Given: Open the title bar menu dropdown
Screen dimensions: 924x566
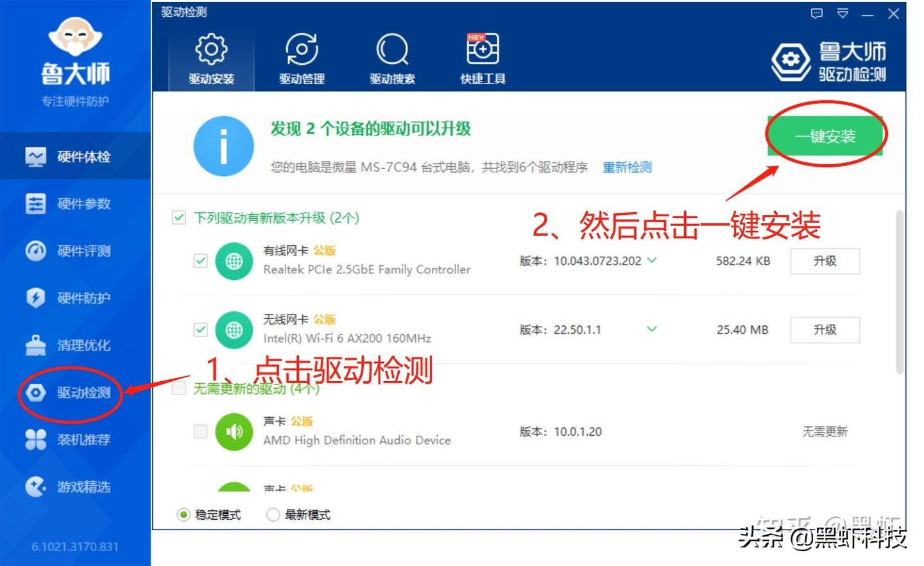Looking at the screenshot, I should (x=843, y=13).
